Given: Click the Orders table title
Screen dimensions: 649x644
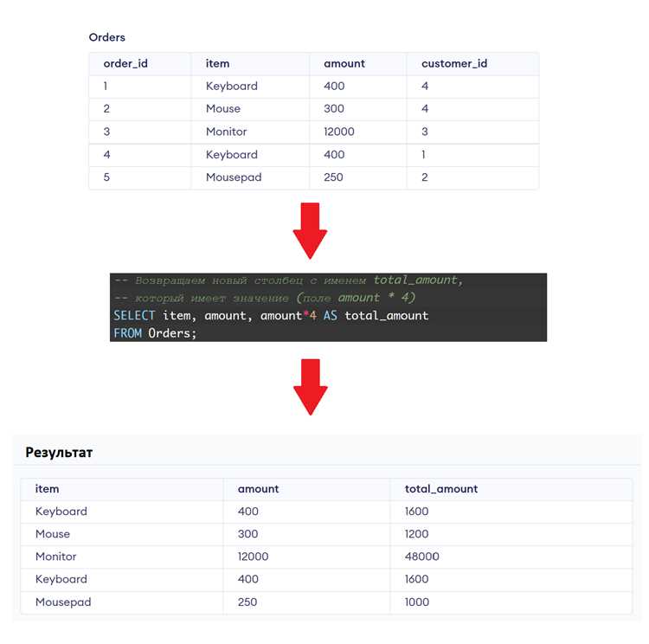Looking at the screenshot, I should tap(106, 37).
